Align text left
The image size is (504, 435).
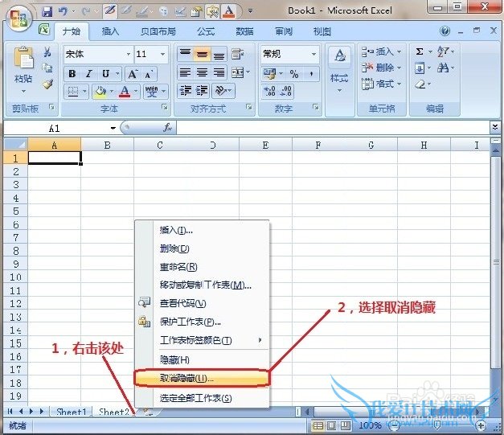point(185,73)
